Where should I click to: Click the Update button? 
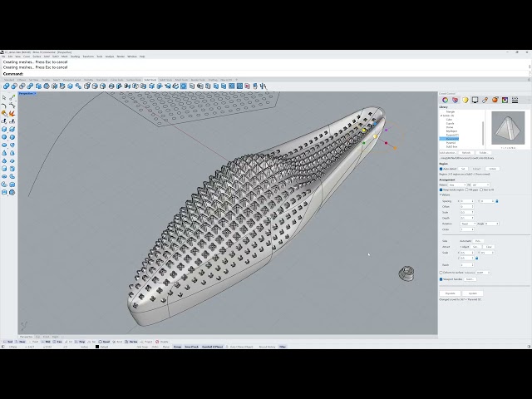pyautogui.click(x=473, y=293)
